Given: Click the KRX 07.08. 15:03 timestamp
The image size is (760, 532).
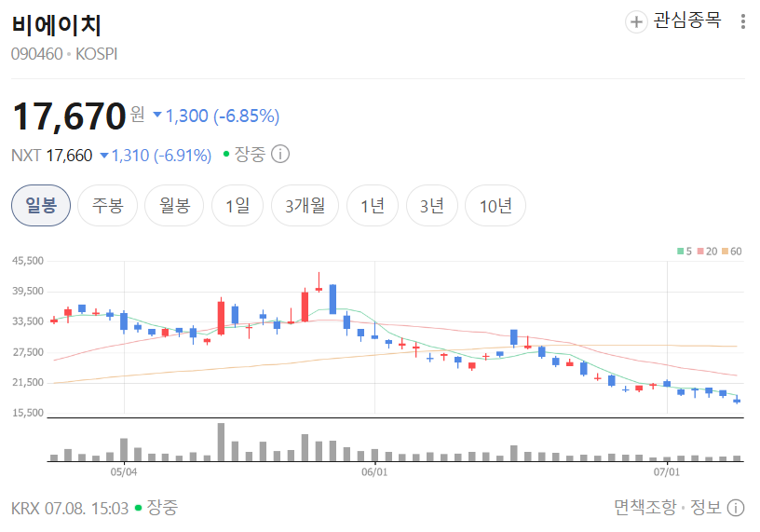Looking at the screenshot, I should 70,508.
